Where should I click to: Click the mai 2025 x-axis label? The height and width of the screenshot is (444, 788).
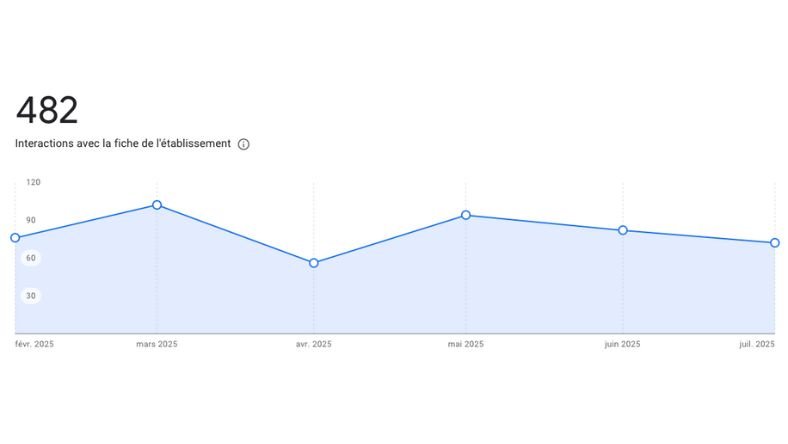coord(466,345)
